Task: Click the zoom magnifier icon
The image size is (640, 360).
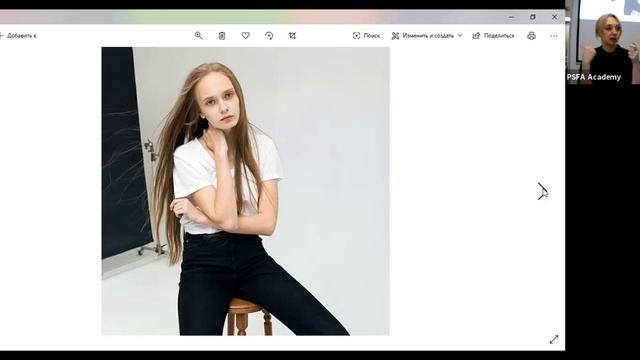Action: pos(198,36)
